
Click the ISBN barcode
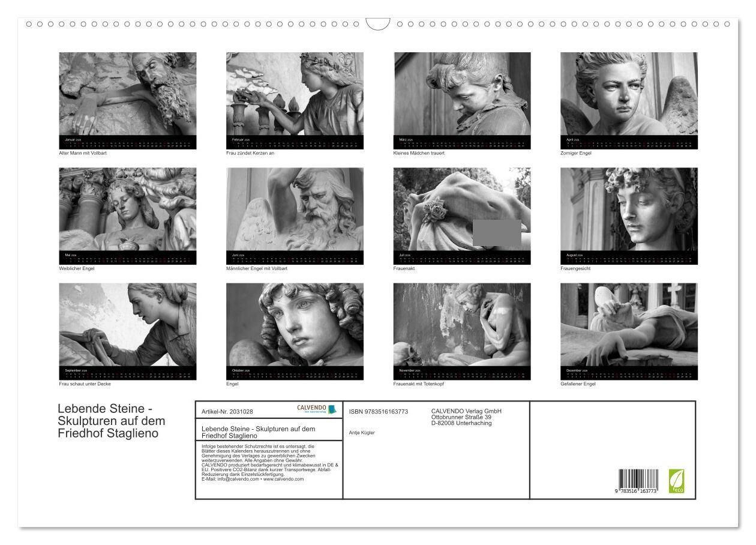tap(638, 481)
